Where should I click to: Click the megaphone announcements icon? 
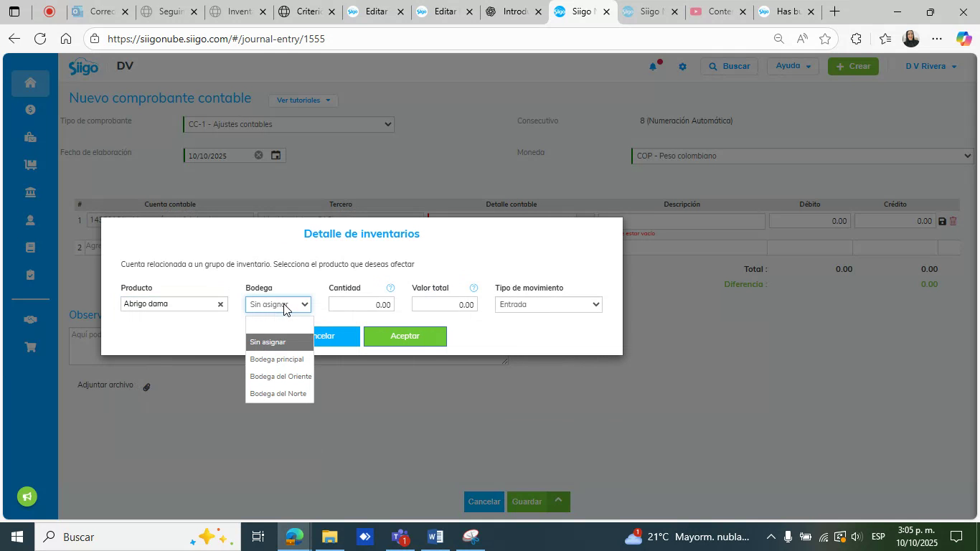[x=27, y=496]
